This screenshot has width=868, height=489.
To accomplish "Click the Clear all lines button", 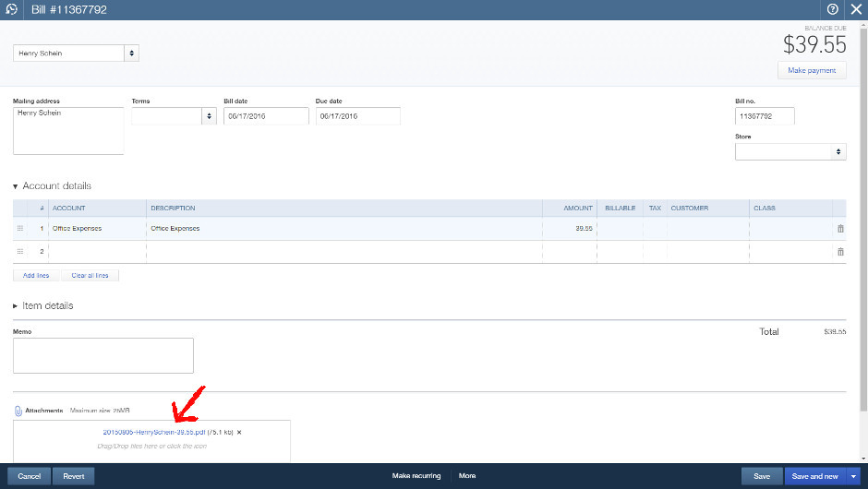I will coord(90,276).
